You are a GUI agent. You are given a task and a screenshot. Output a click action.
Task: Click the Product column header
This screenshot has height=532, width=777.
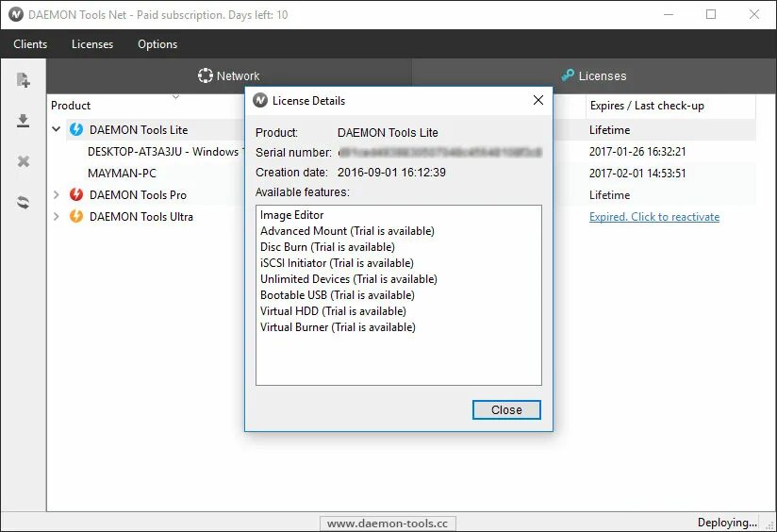[71, 106]
